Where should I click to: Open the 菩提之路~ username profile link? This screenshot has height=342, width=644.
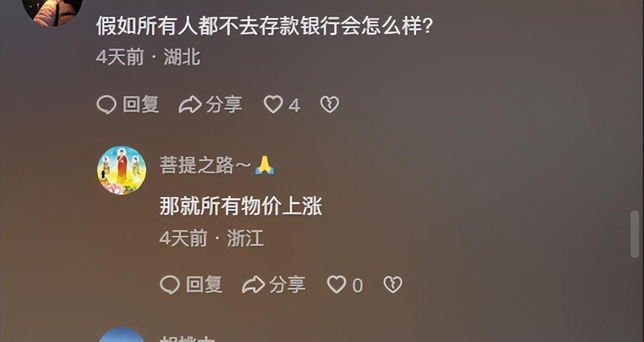pos(217,166)
